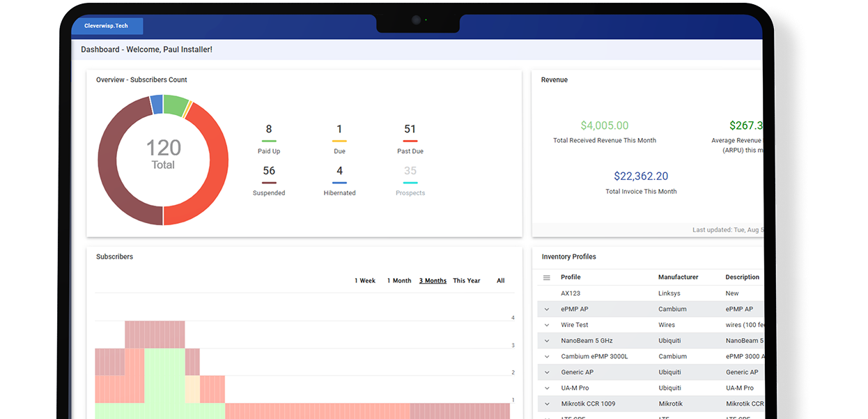
Task: Click the Cleverwisp.Tech brand button
Action: click(x=107, y=26)
